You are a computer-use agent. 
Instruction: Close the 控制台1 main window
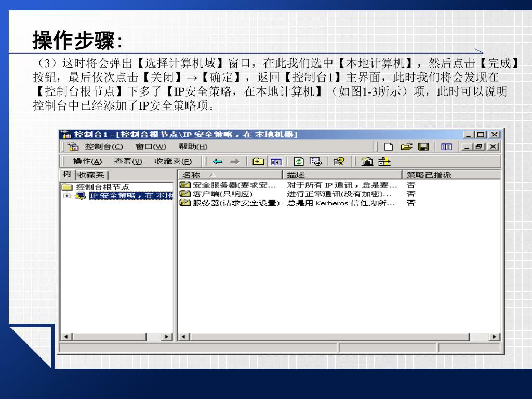tap(495, 135)
